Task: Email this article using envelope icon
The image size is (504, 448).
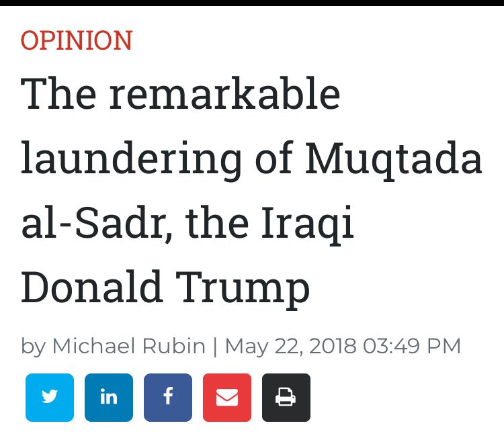Action: click(227, 398)
